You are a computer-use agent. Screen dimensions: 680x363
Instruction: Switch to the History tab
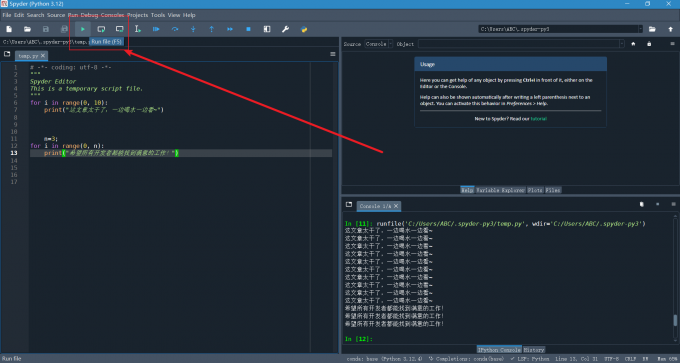[x=534, y=350]
